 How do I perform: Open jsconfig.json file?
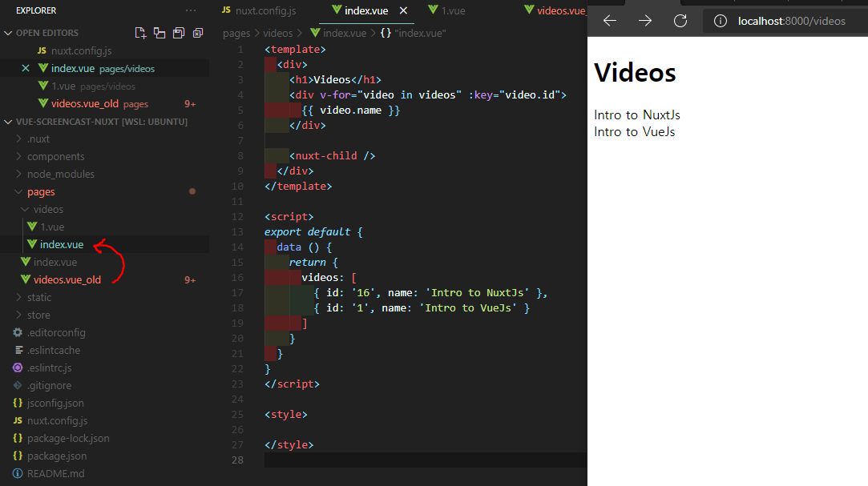point(55,403)
